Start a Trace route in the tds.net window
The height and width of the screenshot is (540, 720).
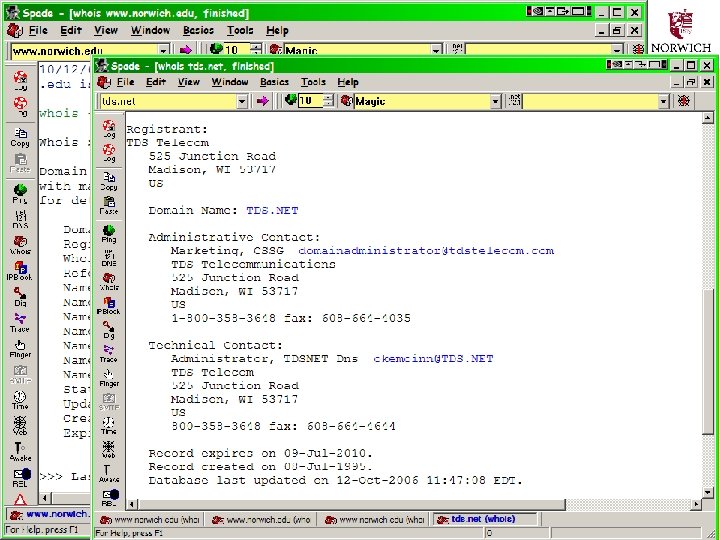109,354
